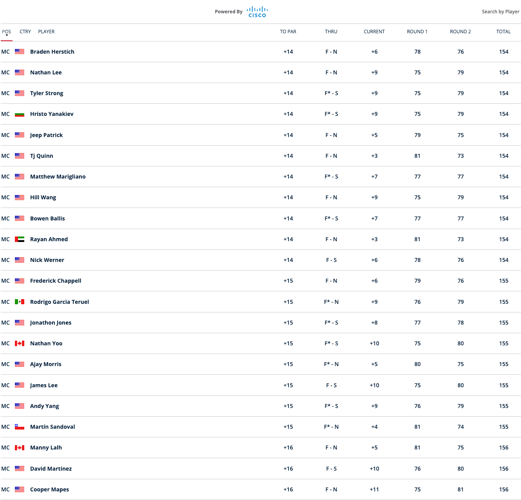The width and height of the screenshot is (521, 500).
Task: Click the ROUND 1 column header
Action: [x=417, y=32]
